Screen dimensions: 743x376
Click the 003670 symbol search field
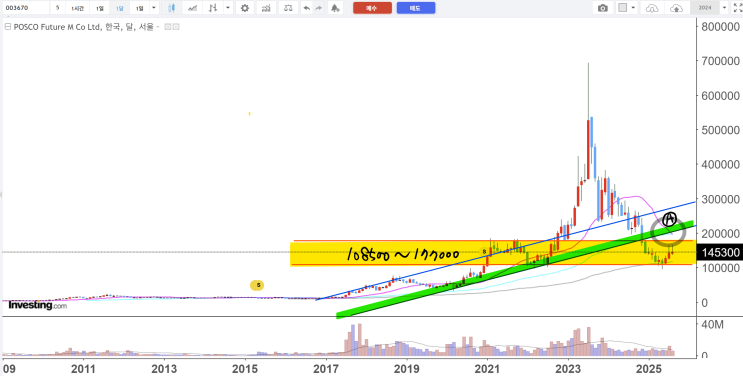point(25,8)
